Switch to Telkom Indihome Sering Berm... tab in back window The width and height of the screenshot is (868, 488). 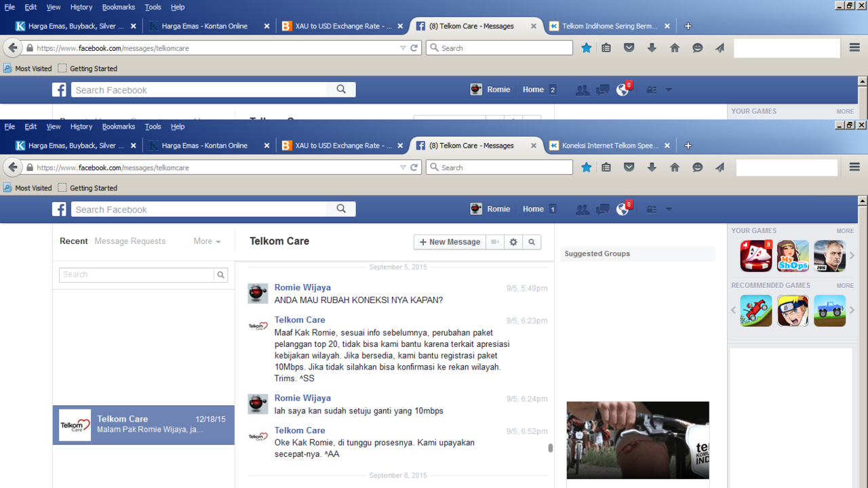click(x=610, y=26)
